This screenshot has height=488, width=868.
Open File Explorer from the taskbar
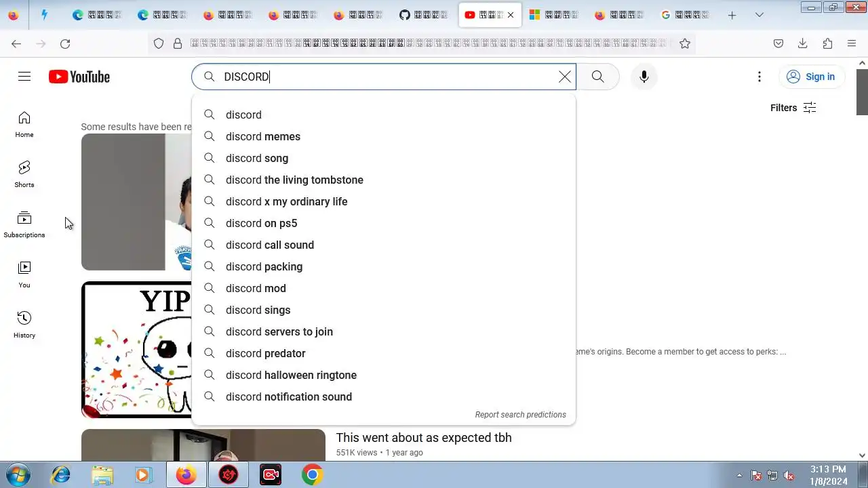pyautogui.click(x=102, y=475)
